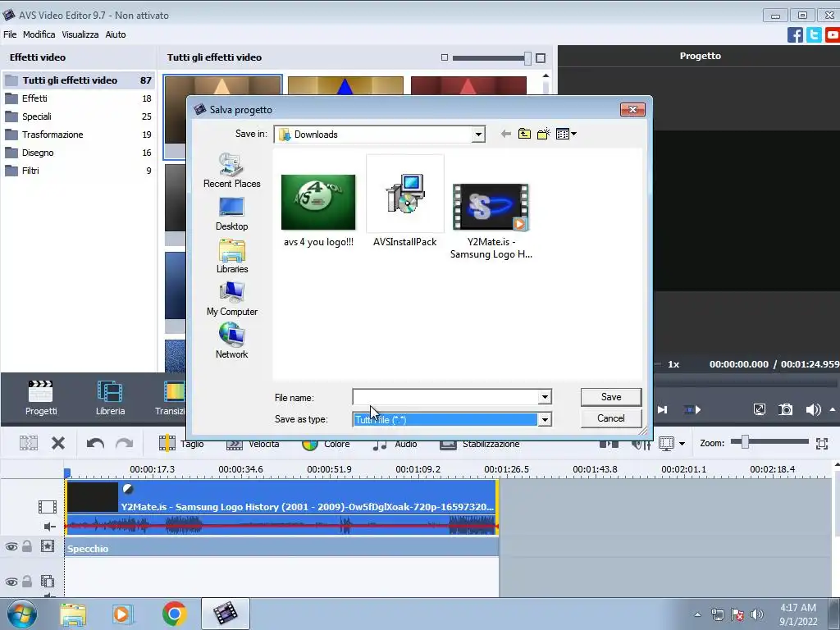Image resolution: width=840 pixels, height=630 pixels.
Task: Close the Salva progetto dialog
Action: (632, 109)
